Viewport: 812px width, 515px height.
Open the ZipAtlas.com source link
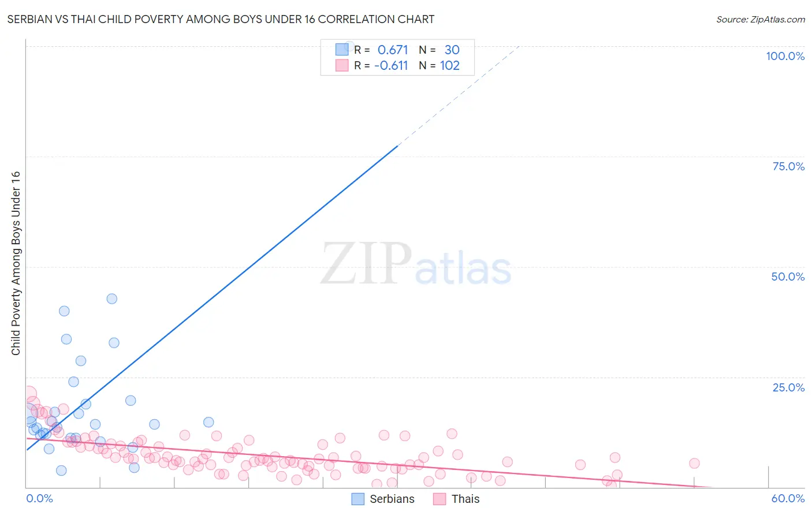click(761, 19)
